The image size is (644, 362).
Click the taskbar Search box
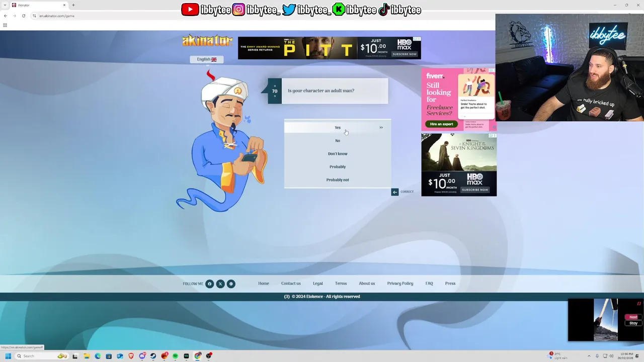click(42, 356)
